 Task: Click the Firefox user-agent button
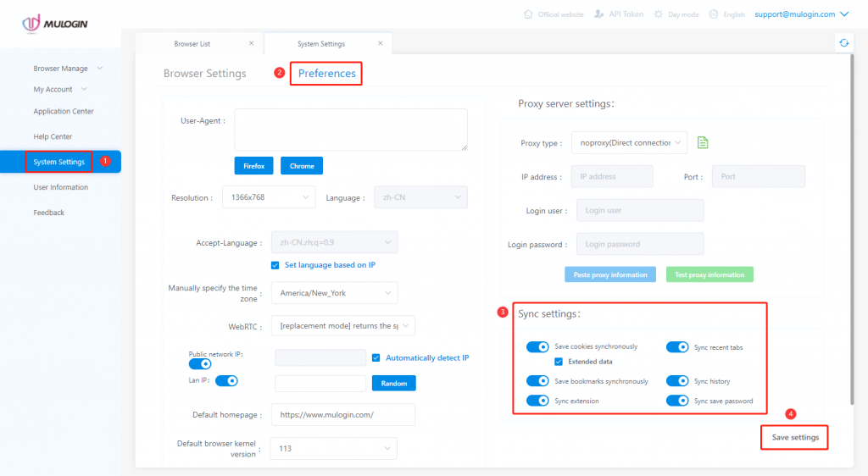[253, 166]
